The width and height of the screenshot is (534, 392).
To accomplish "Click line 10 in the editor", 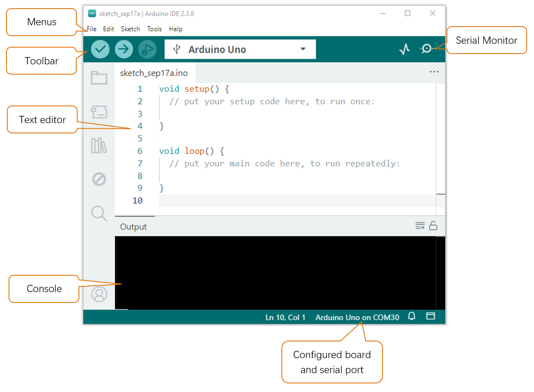I will tap(297, 201).
